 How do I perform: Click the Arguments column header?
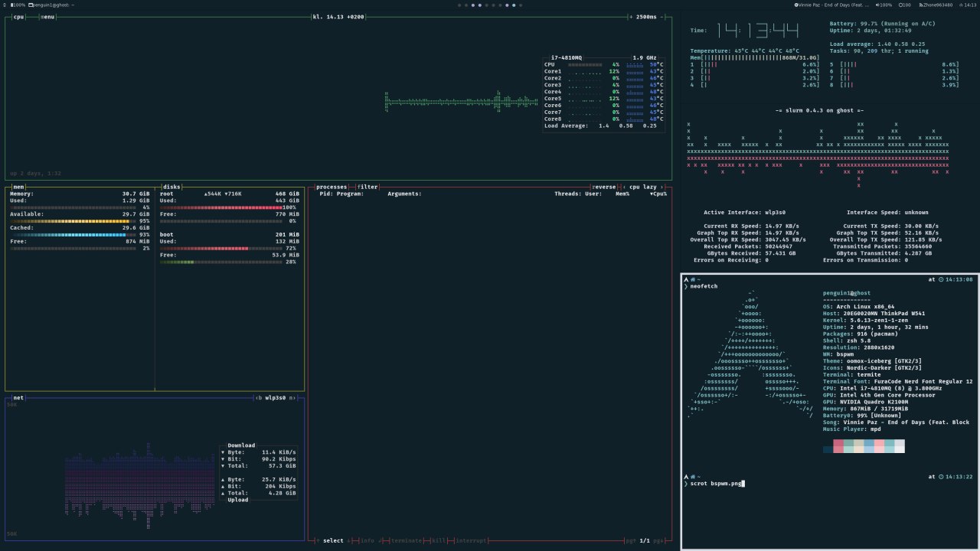pyautogui.click(x=404, y=194)
